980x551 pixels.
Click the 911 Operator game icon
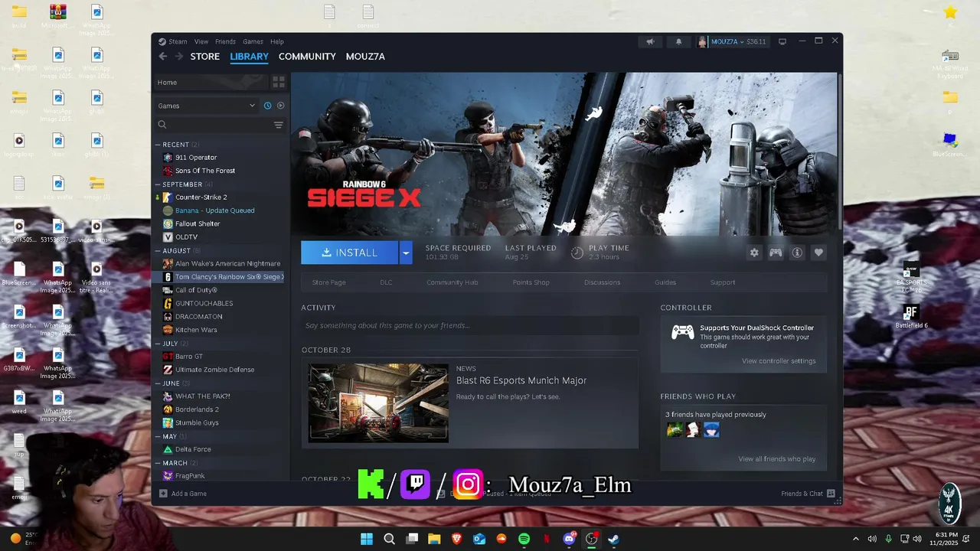168,158
